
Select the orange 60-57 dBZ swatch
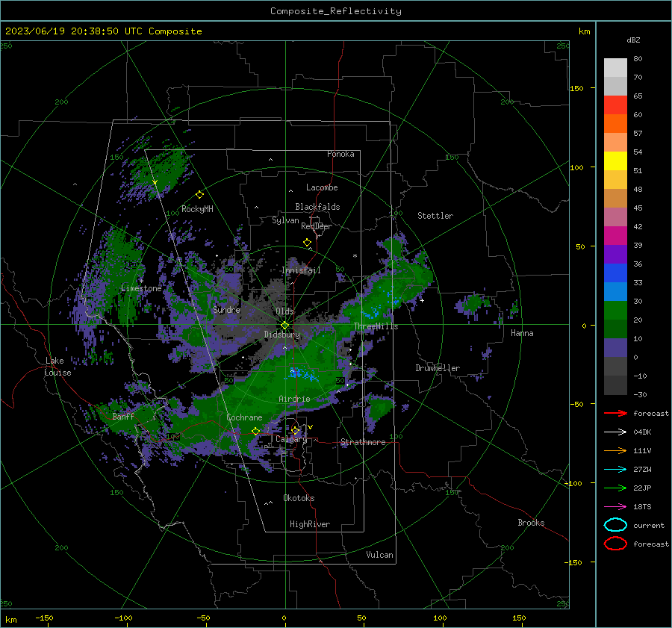[615, 124]
